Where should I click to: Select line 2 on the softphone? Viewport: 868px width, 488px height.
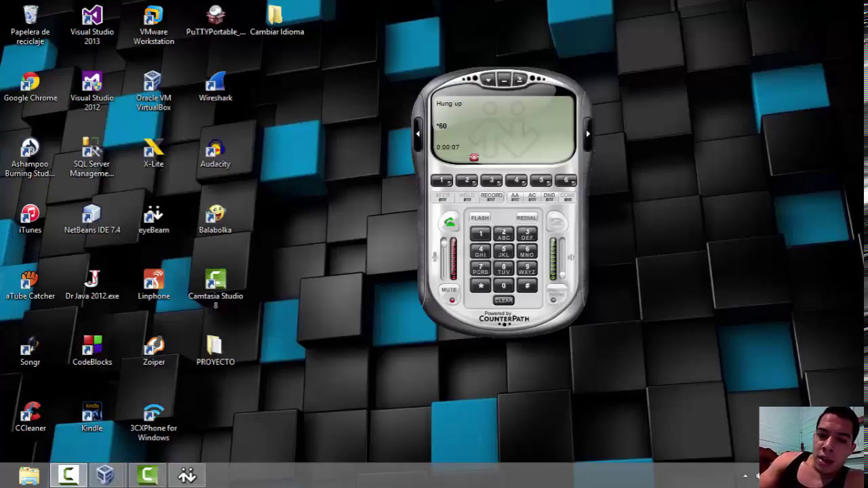467,180
